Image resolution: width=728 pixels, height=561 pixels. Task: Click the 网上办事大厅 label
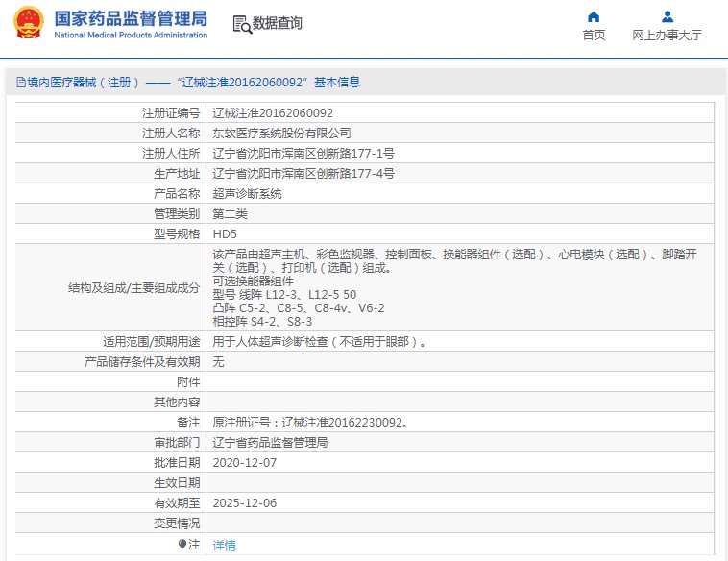667,35
